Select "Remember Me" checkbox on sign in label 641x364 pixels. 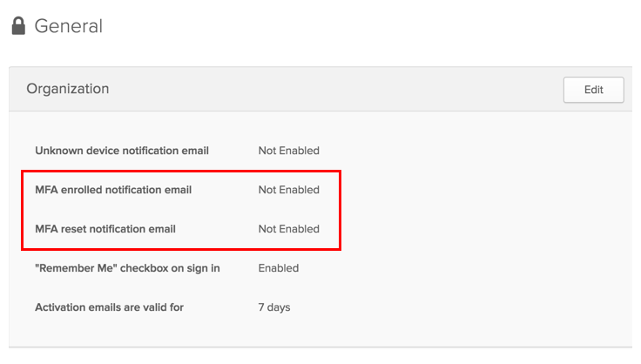tap(127, 268)
